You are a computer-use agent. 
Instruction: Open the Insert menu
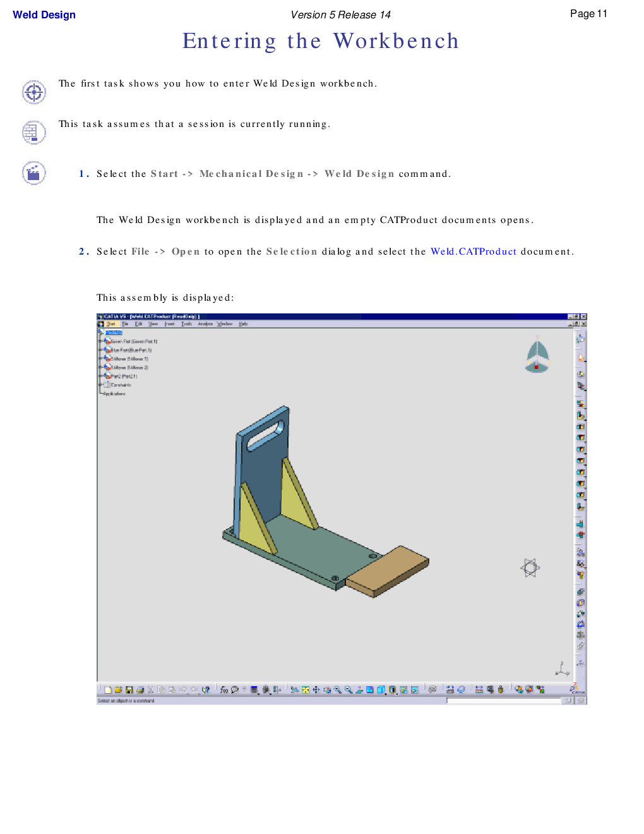coord(170,324)
